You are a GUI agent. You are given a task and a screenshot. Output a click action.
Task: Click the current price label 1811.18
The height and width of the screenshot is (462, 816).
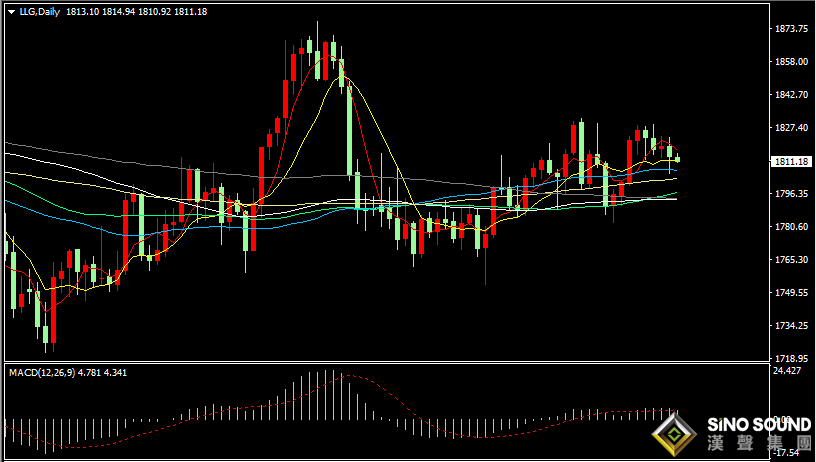(x=792, y=162)
